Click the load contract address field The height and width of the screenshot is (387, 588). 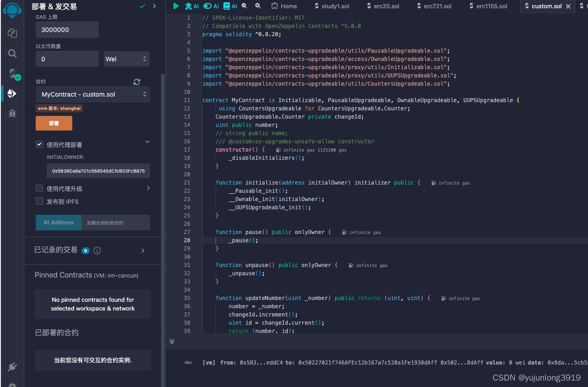[x=116, y=223]
